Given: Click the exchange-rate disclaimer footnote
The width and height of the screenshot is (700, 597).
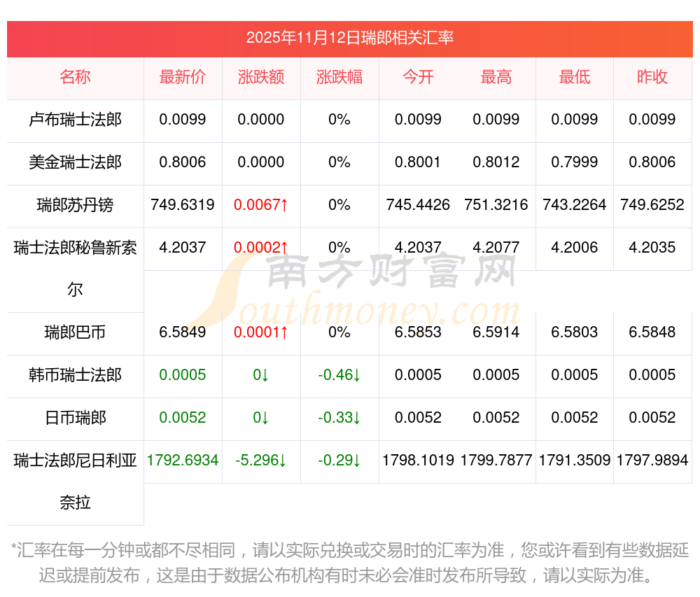Looking at the screenshot, I should tap(349, 563).
